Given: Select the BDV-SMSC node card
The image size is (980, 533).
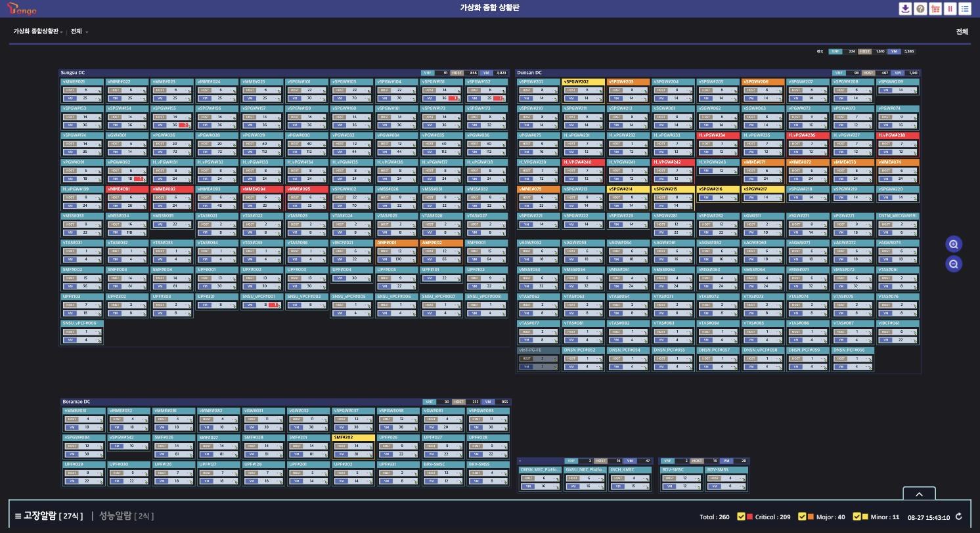Looking at the screenshot, I should [682, 479].
